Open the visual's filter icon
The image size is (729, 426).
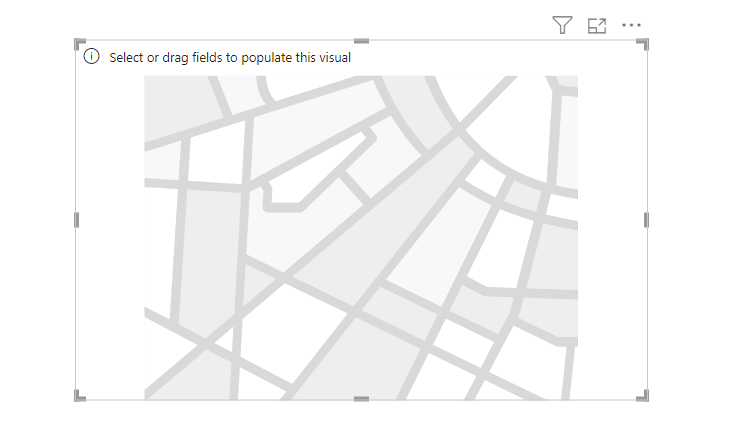(562, 26)
